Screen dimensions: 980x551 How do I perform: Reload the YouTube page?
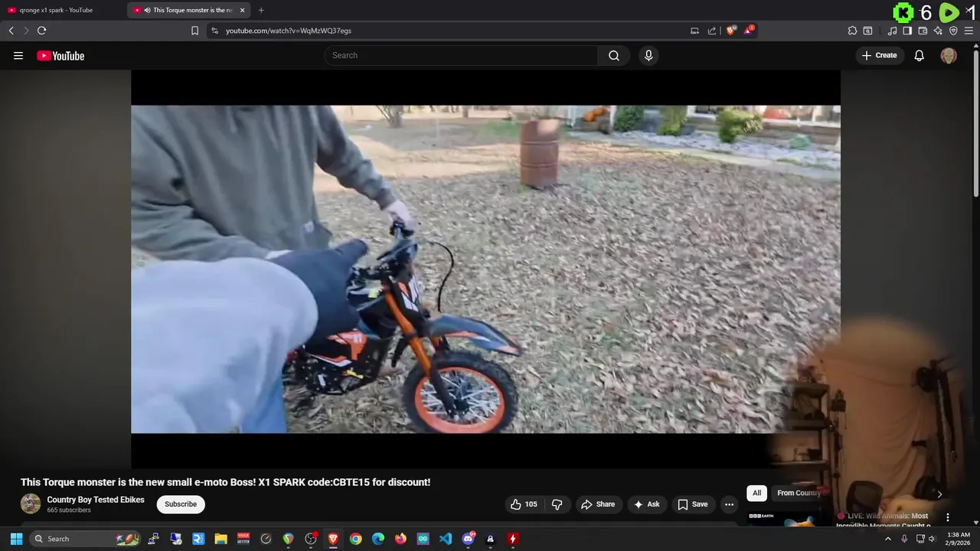41,31
